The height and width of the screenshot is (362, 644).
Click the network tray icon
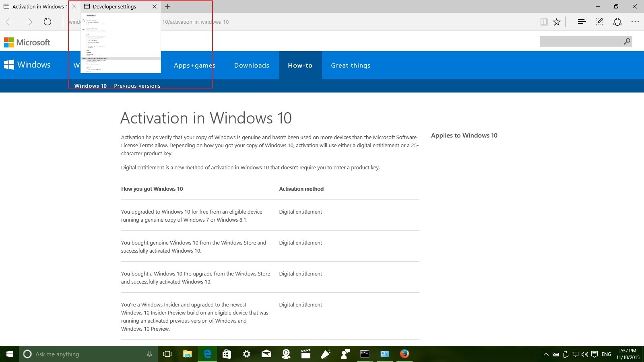coord(575,354)
